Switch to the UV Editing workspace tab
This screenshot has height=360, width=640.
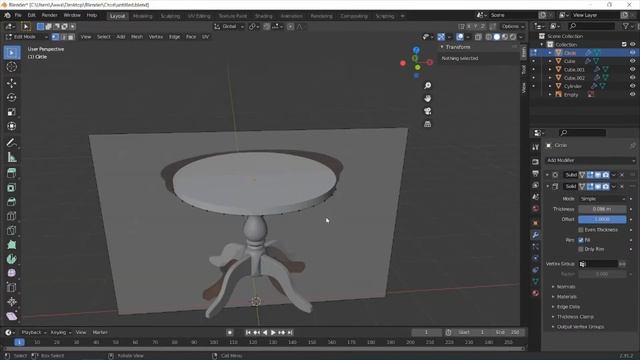coord(199,16)
